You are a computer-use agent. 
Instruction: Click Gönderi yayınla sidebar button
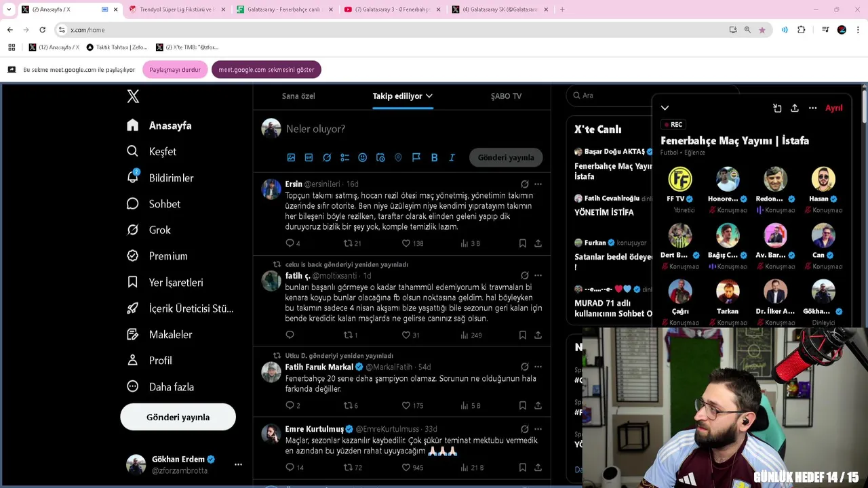coord(178,417)
